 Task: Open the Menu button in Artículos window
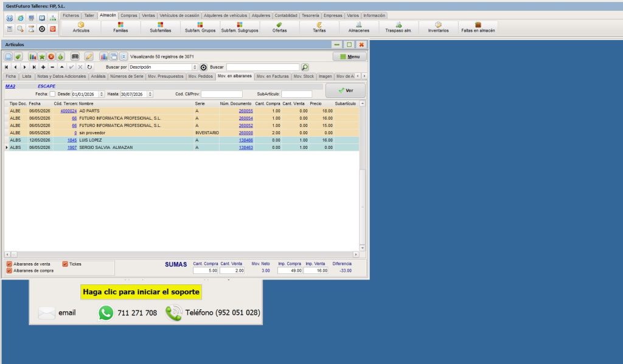pyautogui.click(x=350, y=57)
